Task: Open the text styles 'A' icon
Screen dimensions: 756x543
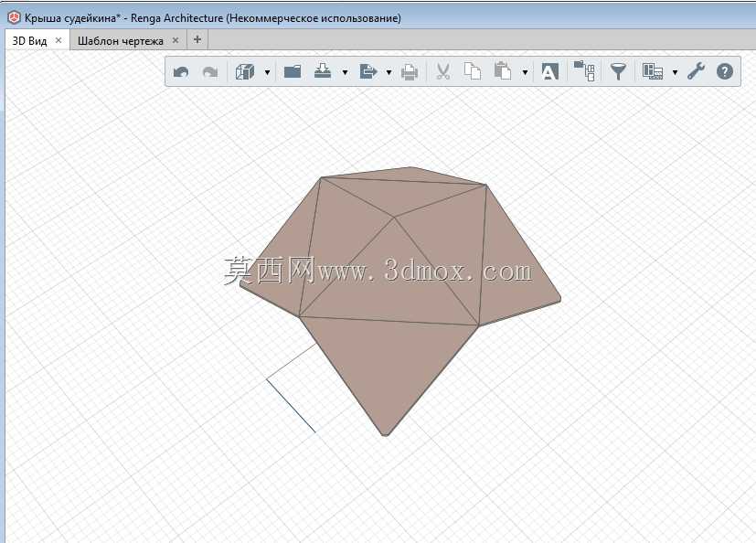Action: [549, 72]
